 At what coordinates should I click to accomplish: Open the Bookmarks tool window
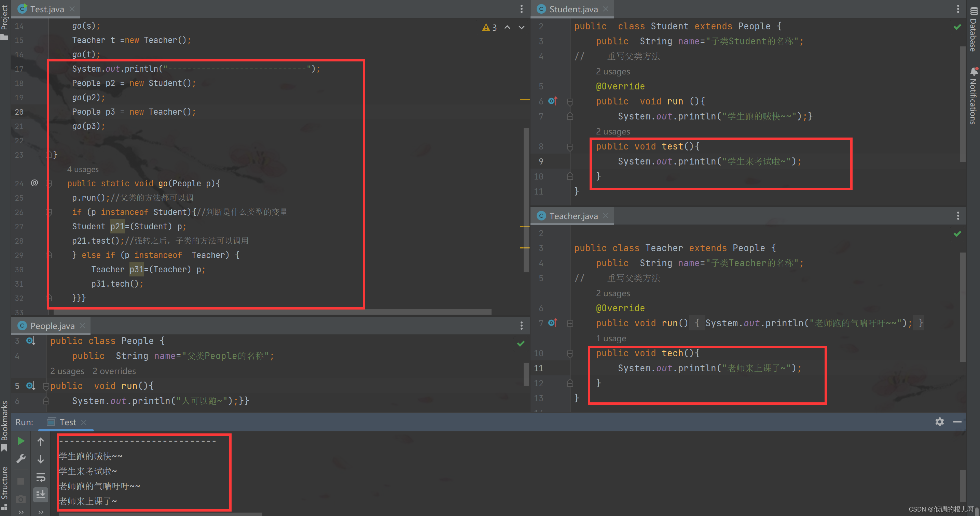click(x=4, y=426)
